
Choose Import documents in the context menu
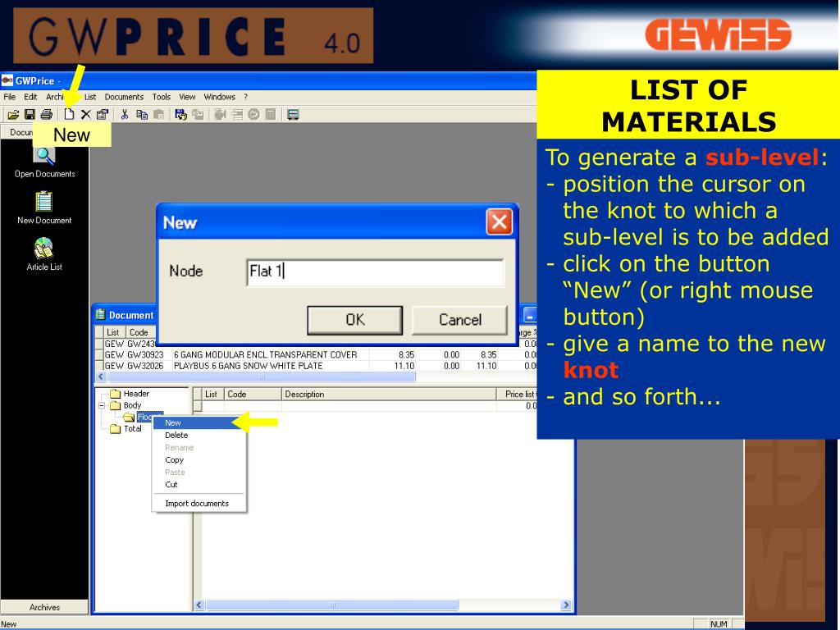pyautogui.click(x=199, y=504)
